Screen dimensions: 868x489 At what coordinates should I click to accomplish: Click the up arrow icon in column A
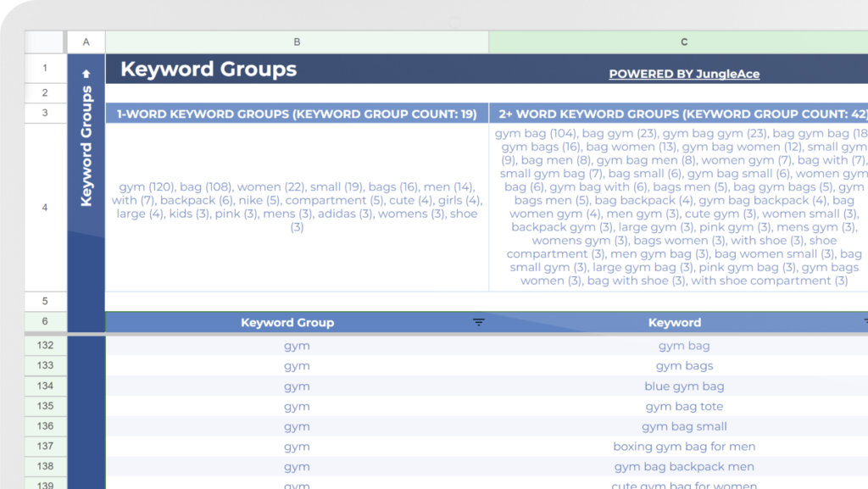click(86, 75)
